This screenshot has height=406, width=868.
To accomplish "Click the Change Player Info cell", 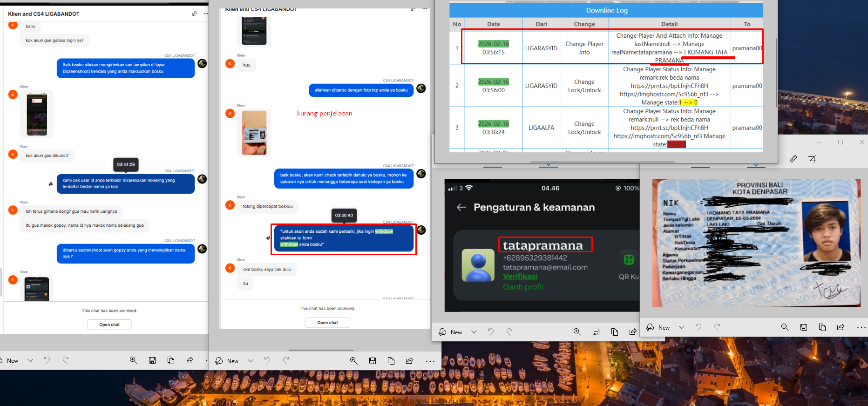I will [584, 48].
